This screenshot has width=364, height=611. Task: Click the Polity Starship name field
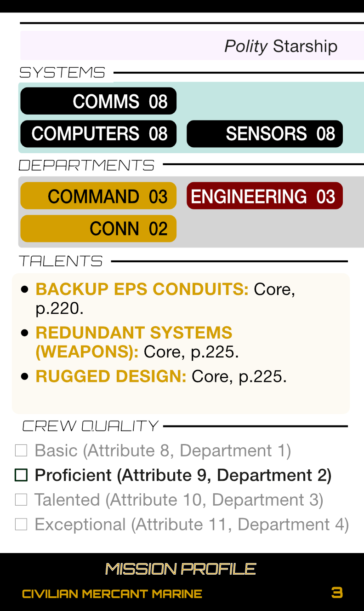point(280,46)
